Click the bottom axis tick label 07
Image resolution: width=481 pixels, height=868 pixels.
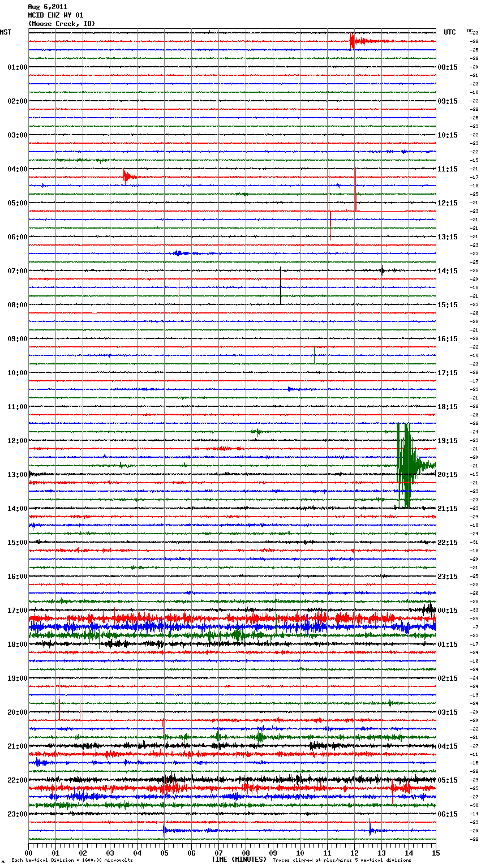click(218, 853)
